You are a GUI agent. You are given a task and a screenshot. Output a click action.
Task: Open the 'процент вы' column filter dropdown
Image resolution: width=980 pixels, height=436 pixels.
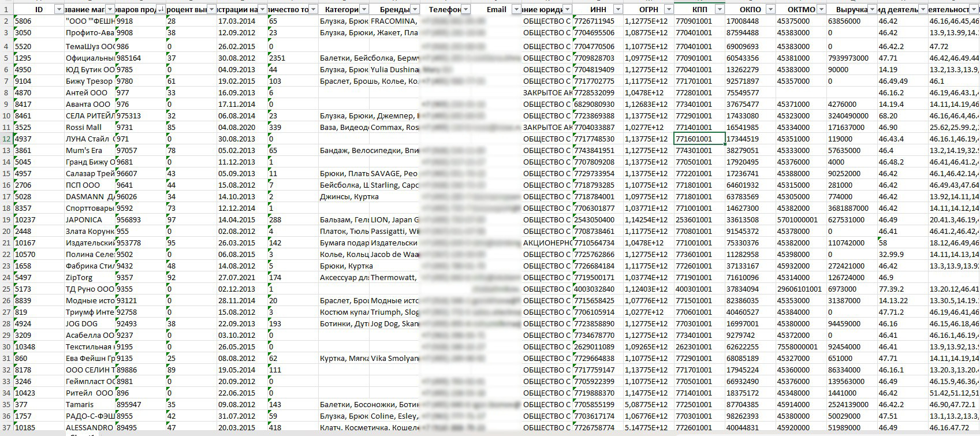(x=211, y=9)
